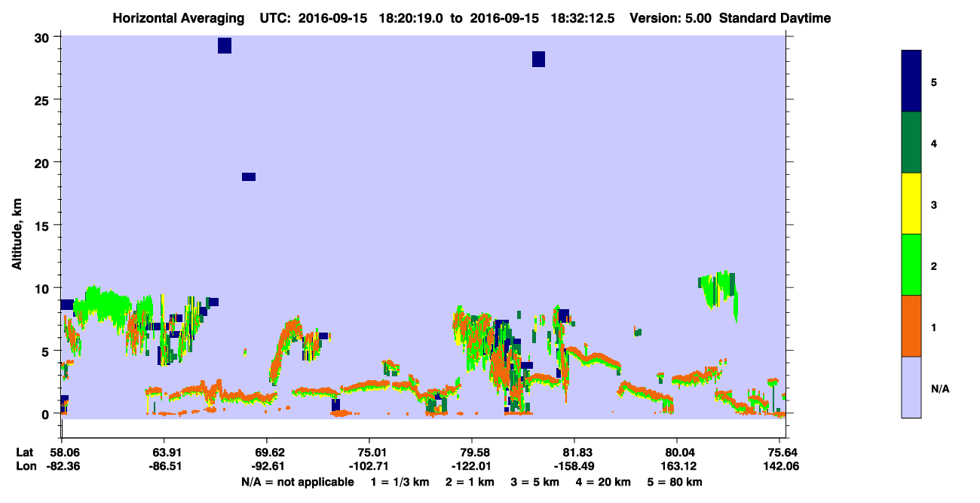Click the start time '18:20:19.0'
980x503 pixels.
[412, 18]
